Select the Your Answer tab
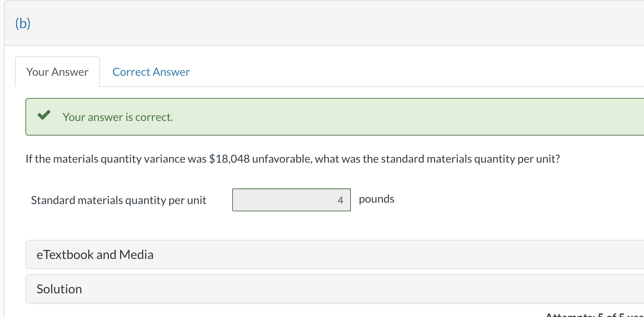644x317 pixels. [x=57, y=72]
